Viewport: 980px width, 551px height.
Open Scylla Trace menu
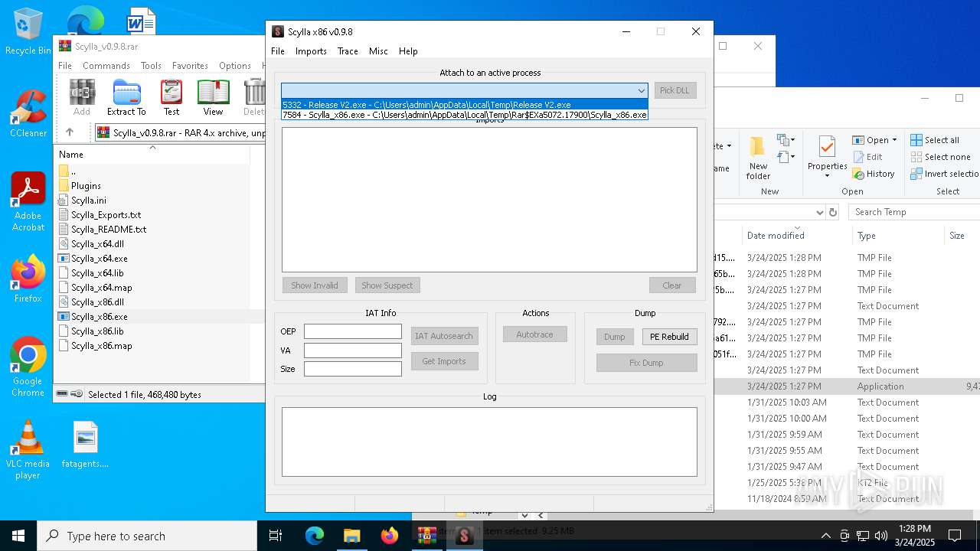pos(348,51)
